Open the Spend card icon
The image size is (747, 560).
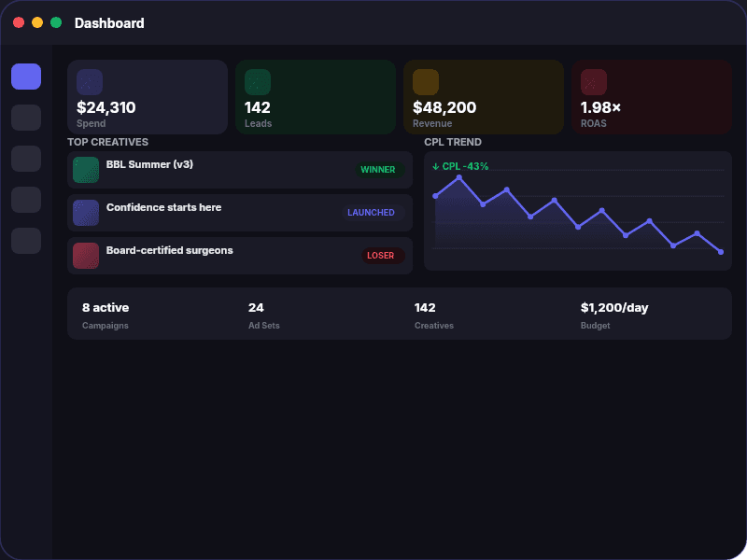click(90, 82)
